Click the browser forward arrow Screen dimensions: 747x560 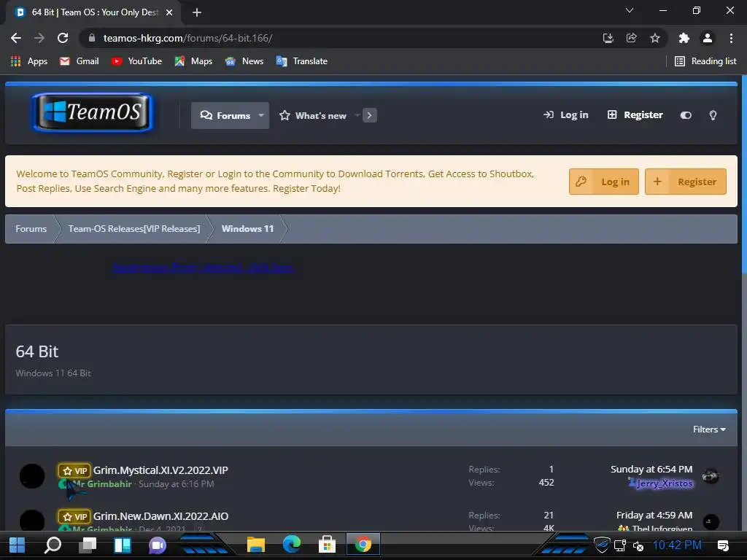(39, 38)
